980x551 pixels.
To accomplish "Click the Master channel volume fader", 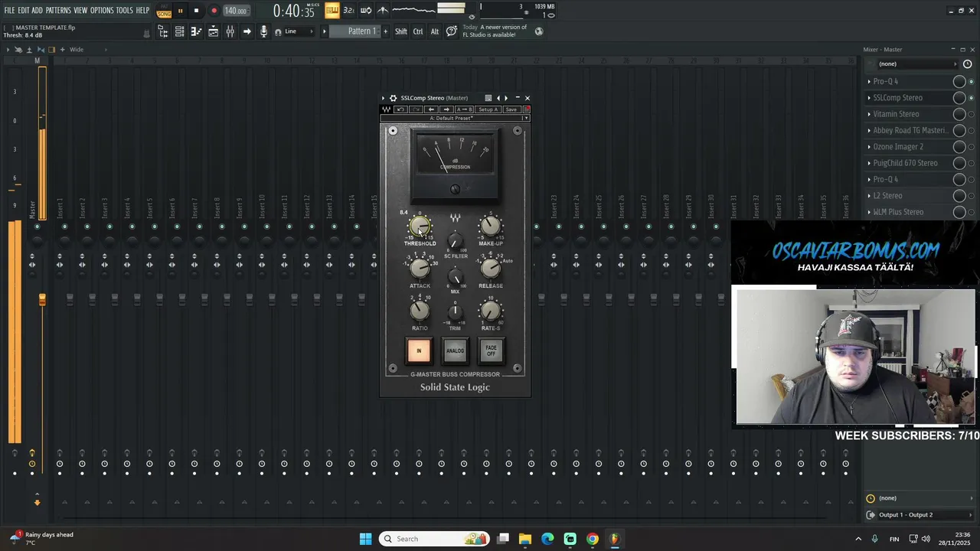I will click(x=42, y=300).
